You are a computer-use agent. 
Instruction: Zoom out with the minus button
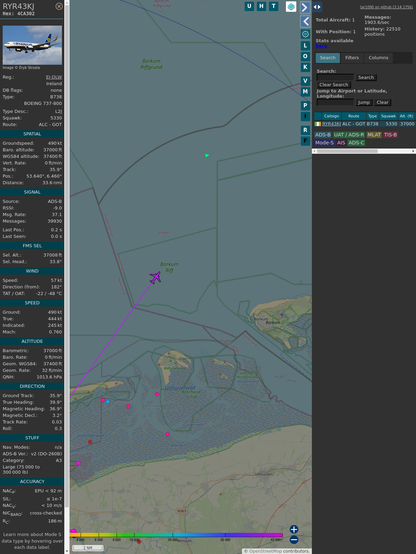tap(294, 540)
